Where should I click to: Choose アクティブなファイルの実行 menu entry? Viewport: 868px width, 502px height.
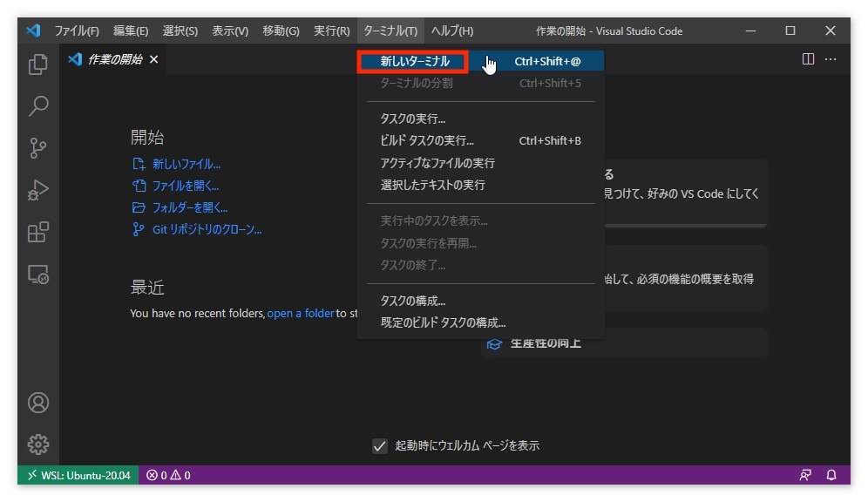[480, 163]
